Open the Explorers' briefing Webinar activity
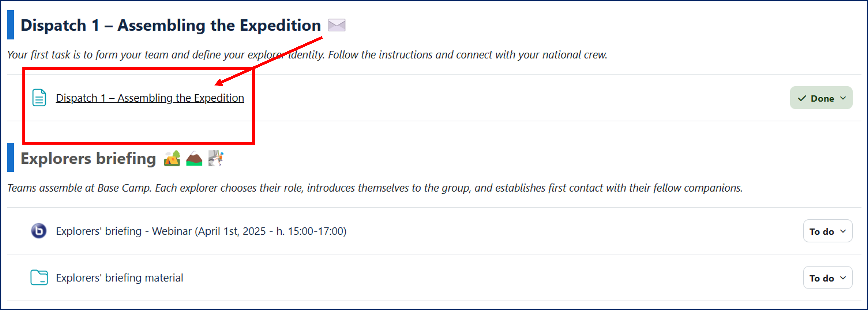 [x=201, y=231]
